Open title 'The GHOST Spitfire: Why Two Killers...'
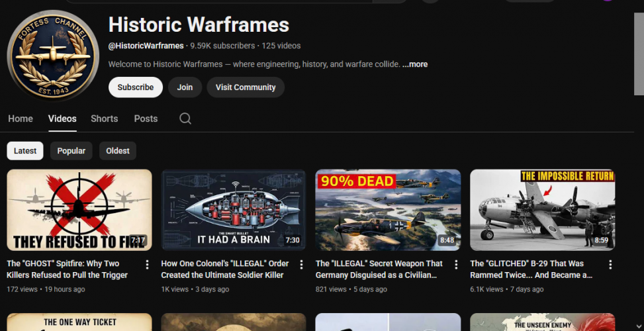644x331 pixels. coord(68,269)
